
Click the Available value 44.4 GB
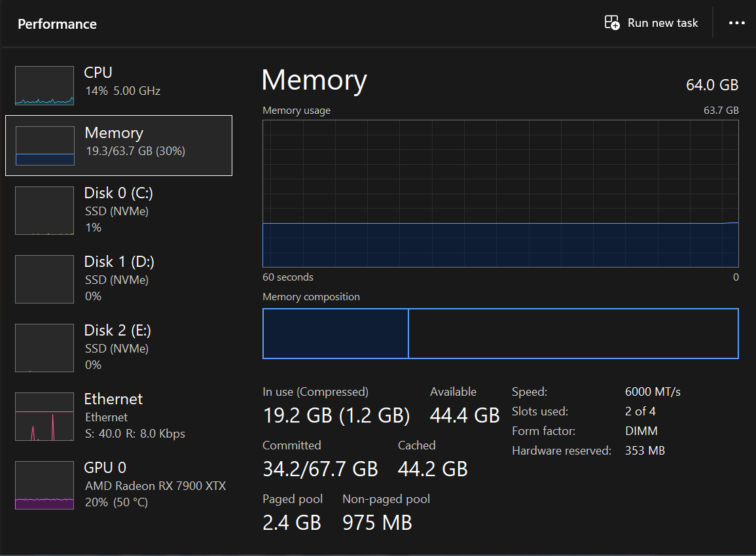click(x=465, y=415)
